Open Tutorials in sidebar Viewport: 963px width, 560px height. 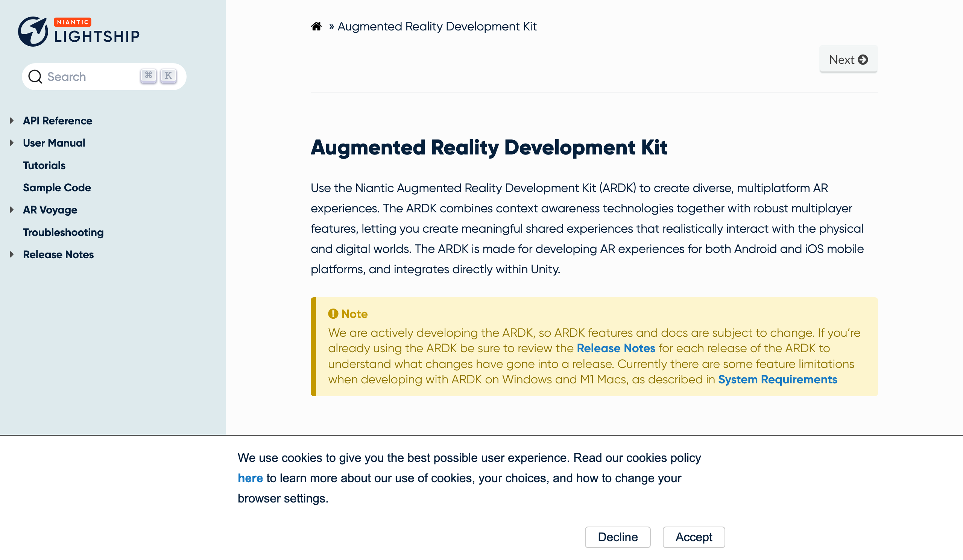[44, 165]
